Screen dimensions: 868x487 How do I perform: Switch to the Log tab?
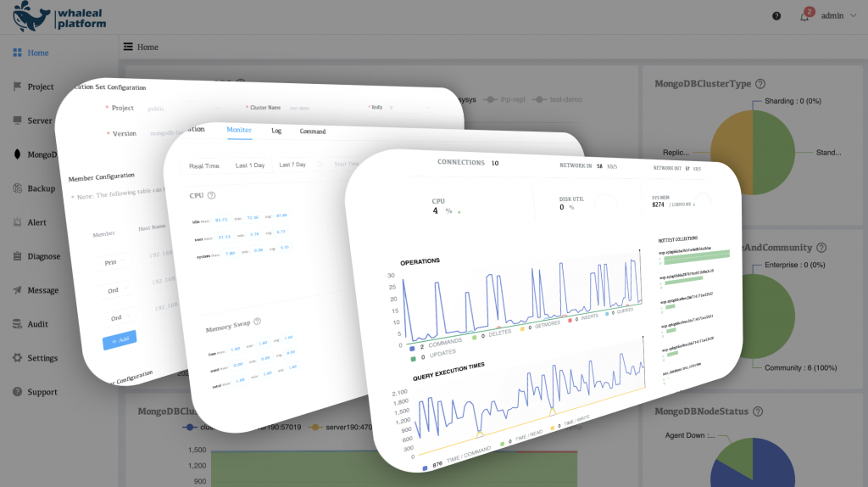coord(276,132)
